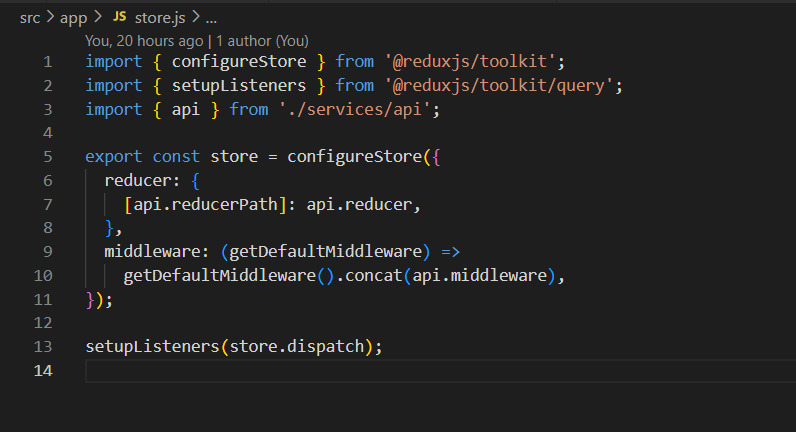Place cursor on empty line 14
Image resolution: width=796 pixels, height=432 pixels.
pyautogui.click(x=300, y=372)
